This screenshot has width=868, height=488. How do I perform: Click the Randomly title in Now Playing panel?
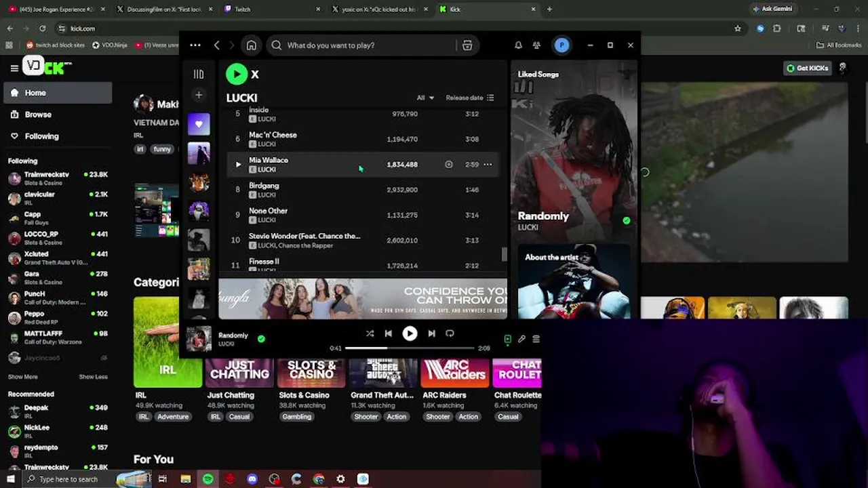point(543,216)
